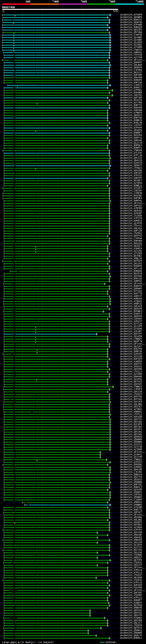Open hit label UniRef100_O81206
The image size is (146, 644).
[x=131, y=553]
